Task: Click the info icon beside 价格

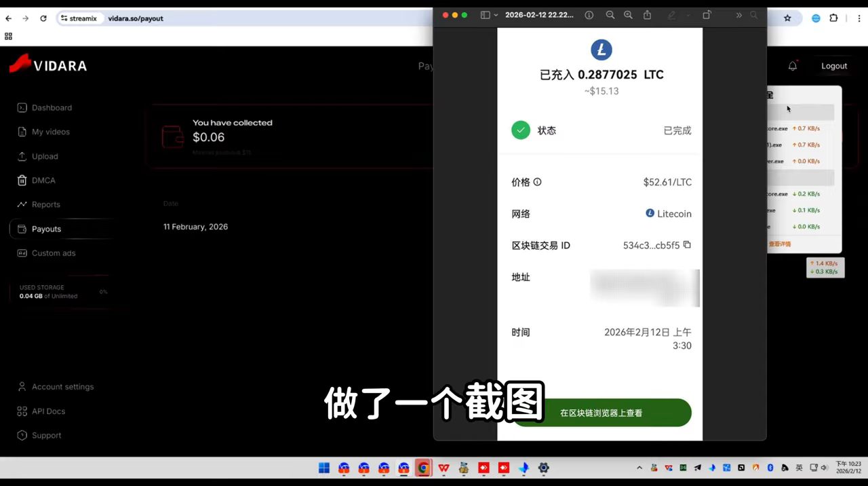Action: [x=538, y=182]
